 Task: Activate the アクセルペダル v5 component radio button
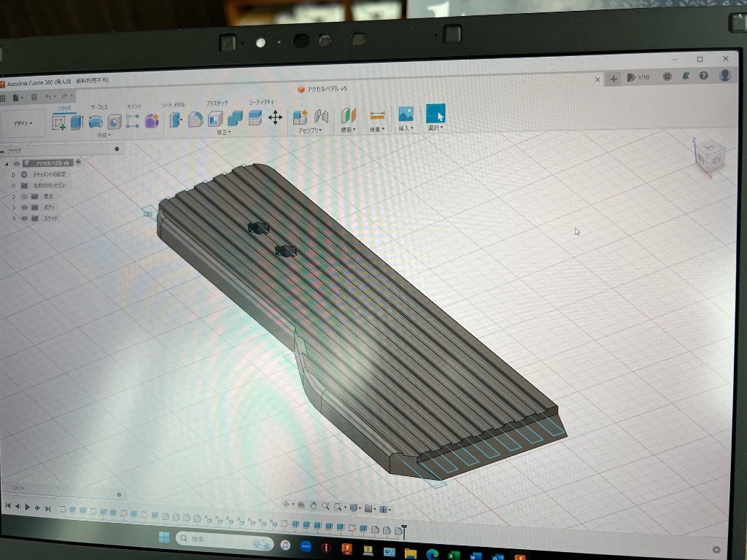tap(78, 163)
